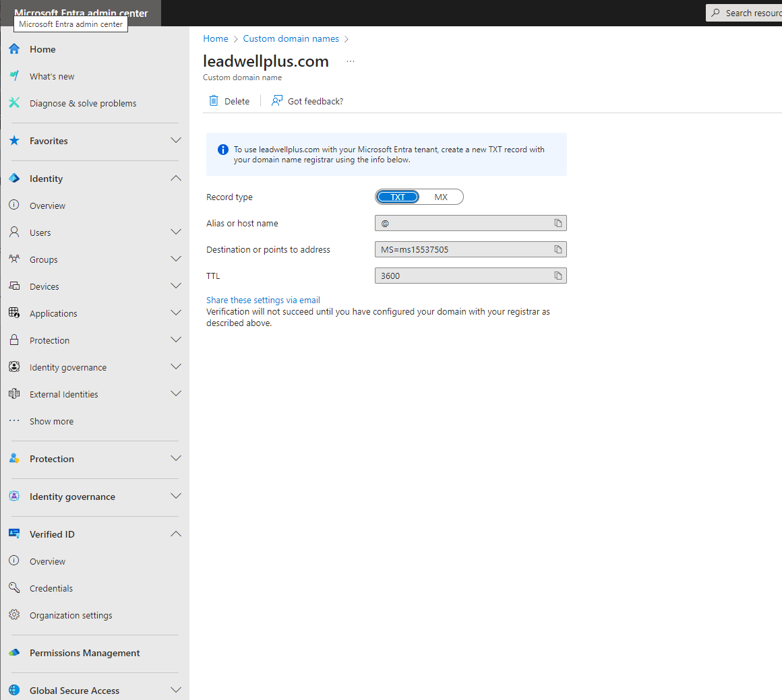This screenshot has height=700, width=782.
Task: Click the search magnifier icon in top bar
Action: pos(716,13)
